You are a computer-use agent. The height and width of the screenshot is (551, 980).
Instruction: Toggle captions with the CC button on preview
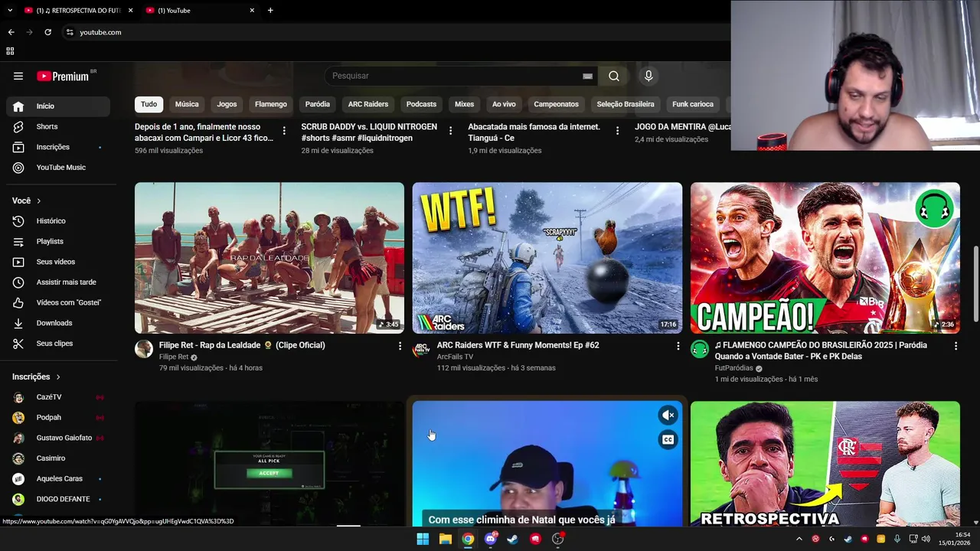pyautogui.click(x=668, y=439)
